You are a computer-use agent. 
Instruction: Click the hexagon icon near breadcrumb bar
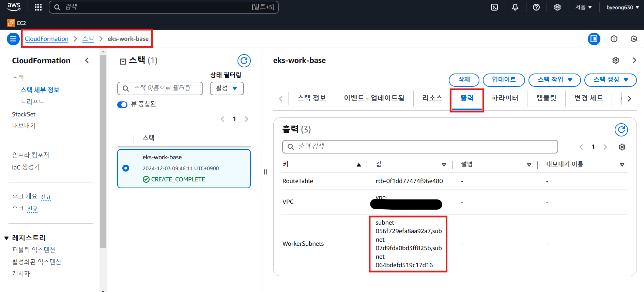coord(634,39)
